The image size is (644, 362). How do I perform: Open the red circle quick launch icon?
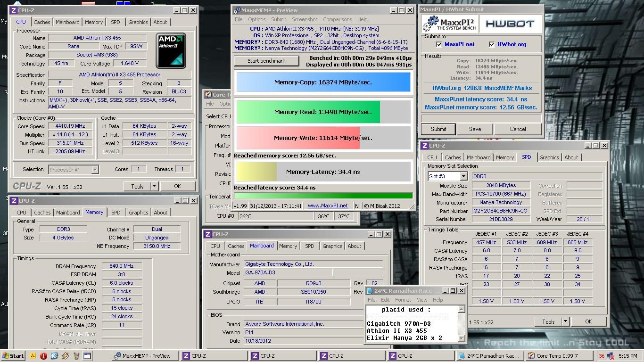pos(43,356)
